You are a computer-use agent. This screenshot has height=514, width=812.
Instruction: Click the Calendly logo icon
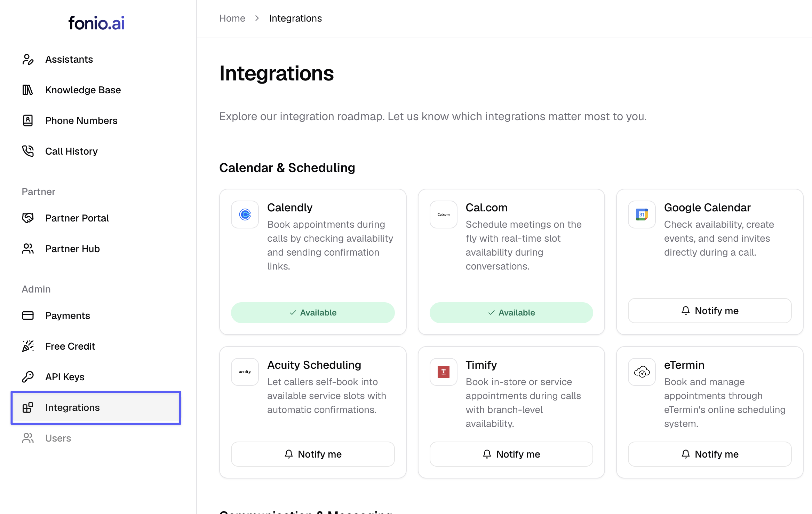tap(245, 215)
